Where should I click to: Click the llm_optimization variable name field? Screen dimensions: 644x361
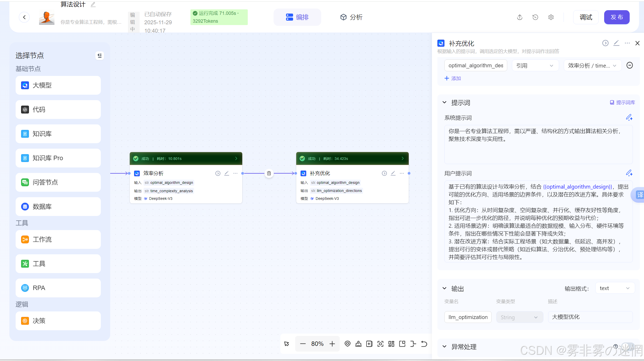[468, 317]
